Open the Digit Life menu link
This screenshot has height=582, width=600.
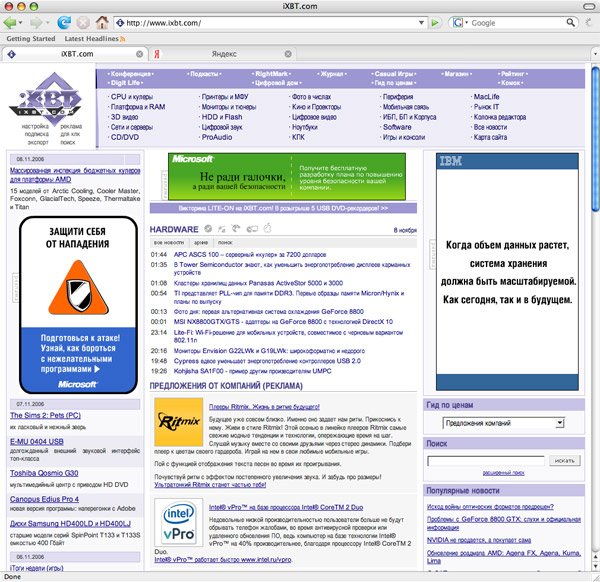125,83
